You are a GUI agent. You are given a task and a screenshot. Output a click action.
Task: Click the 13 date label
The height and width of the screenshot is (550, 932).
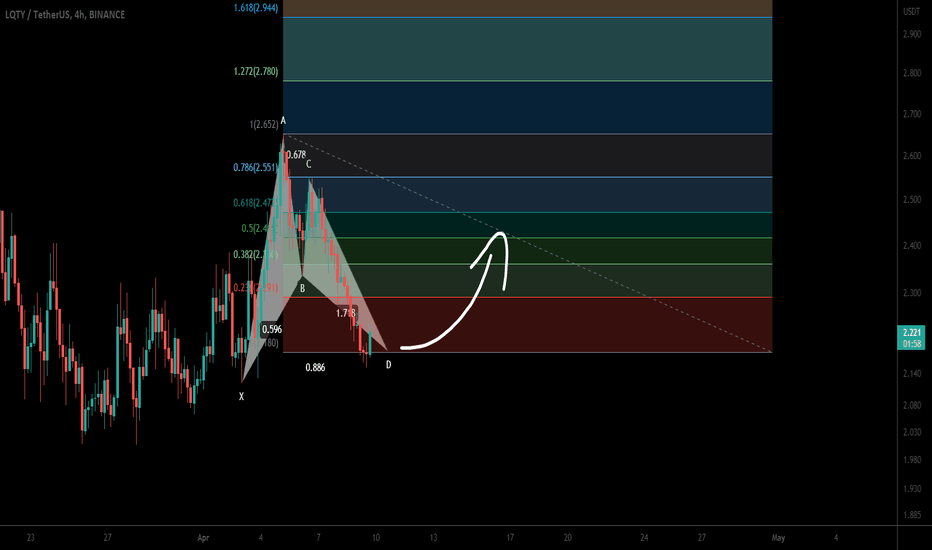433,538
